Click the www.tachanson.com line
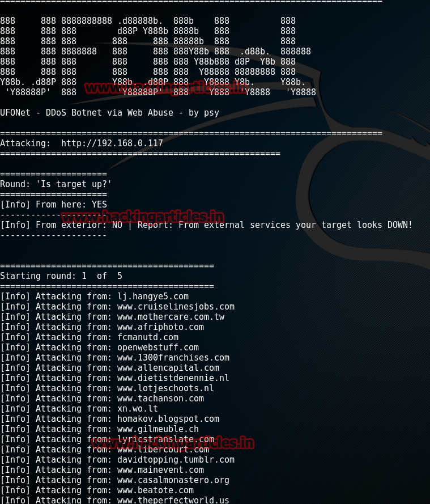Image resolution: width=430 pixels, height=504 pixels. coord(102,399)
